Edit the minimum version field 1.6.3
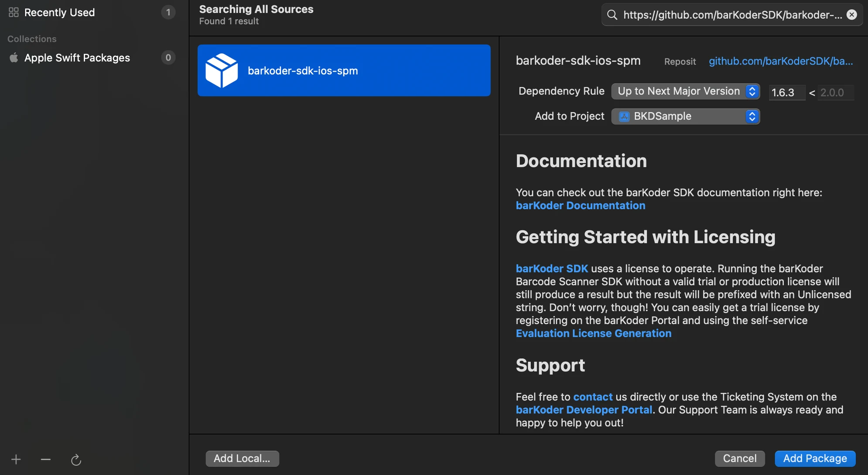This screenshot has height=475, width=868. (x=787, y=92)
